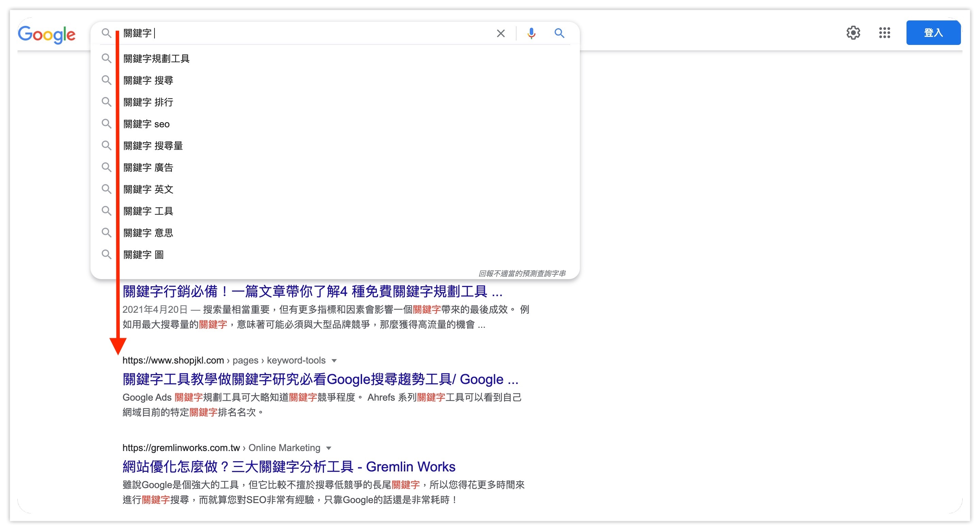
Task: Open the Google apps grid icon
Action: 885,33
